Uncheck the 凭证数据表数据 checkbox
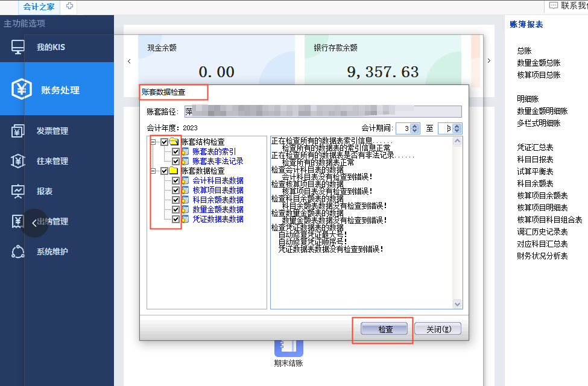 176,219
